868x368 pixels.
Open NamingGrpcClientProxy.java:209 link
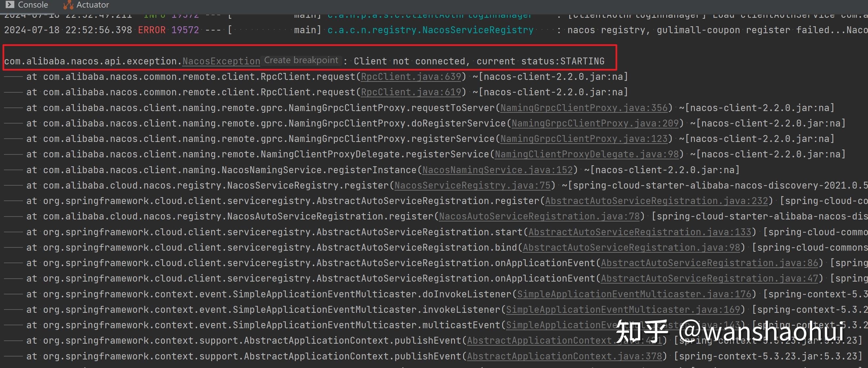point(595,123)
